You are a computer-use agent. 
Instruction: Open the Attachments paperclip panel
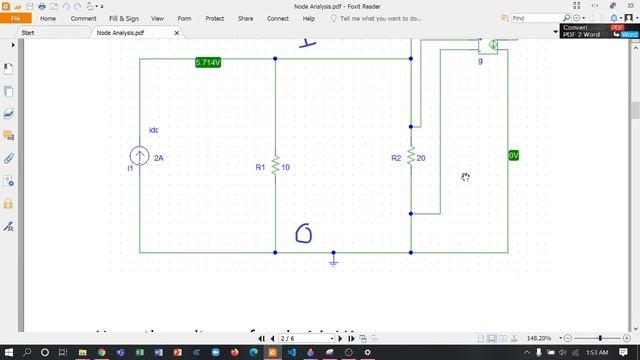pyautogui.click(x=8, y=158)
